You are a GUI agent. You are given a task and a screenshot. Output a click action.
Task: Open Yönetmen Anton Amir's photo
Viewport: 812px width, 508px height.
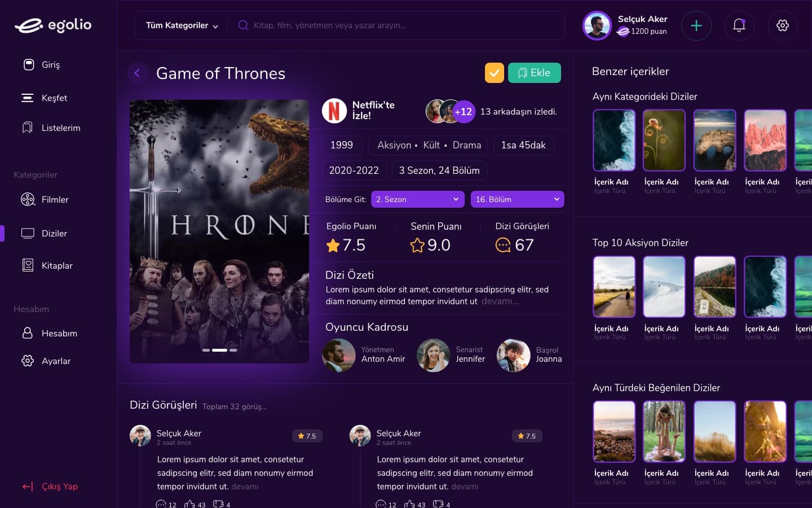point(338,355)
